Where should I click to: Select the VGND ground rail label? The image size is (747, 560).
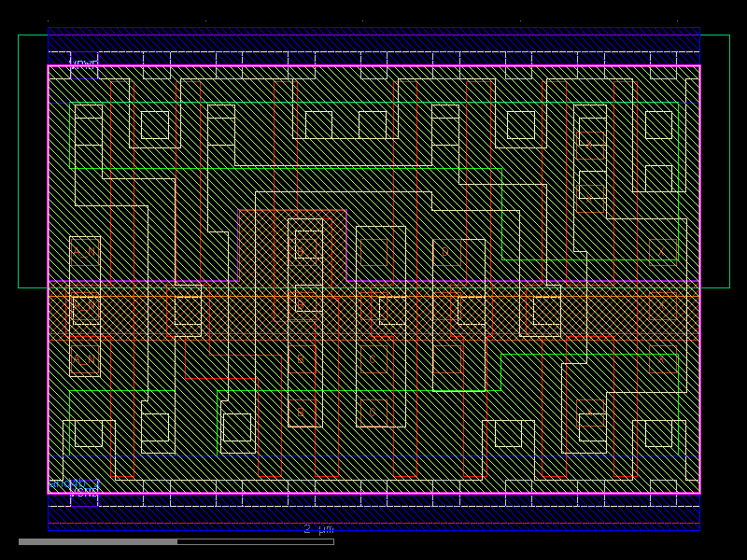click(86, 492)
